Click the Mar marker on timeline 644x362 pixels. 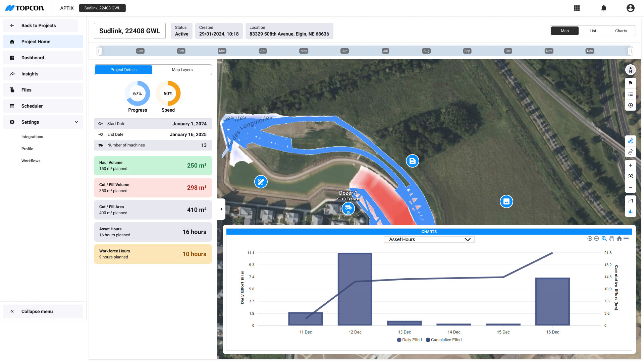[x=222, y=51]
